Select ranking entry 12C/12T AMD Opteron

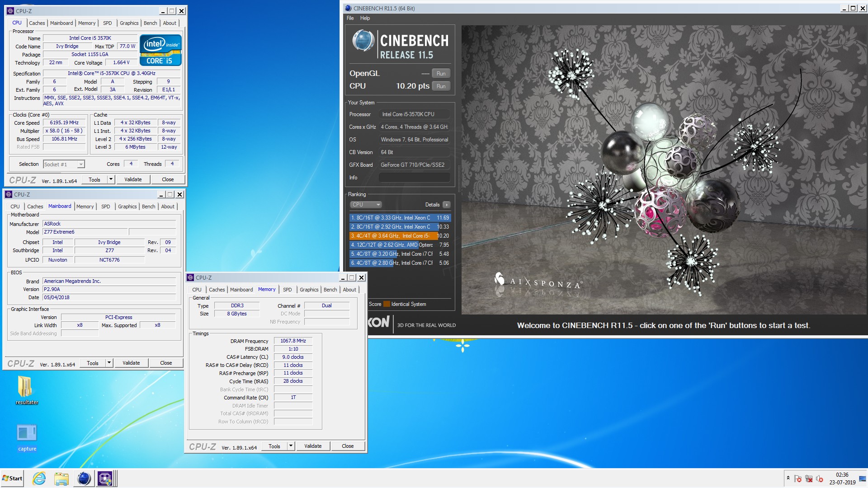400,245
